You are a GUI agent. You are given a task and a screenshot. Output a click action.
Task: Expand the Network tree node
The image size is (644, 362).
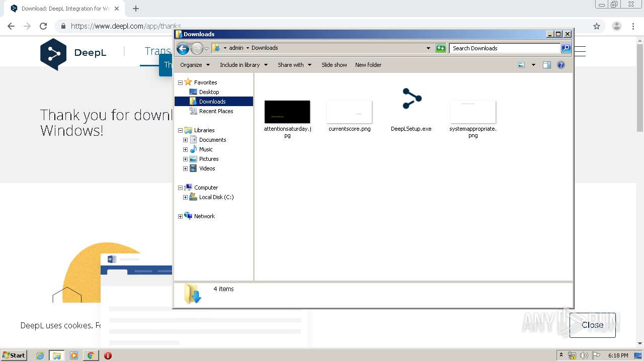[180, 216]
